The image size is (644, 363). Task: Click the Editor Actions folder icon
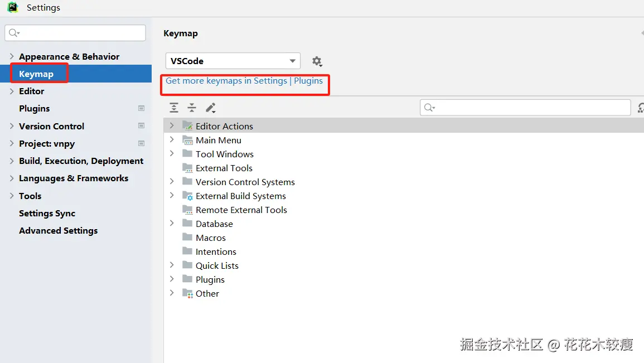tap(187, 125)
